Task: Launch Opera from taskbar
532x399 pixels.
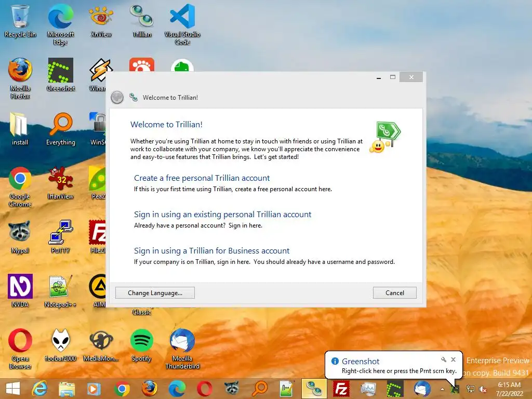Action: pyautogui.click(x=204, y=389)
